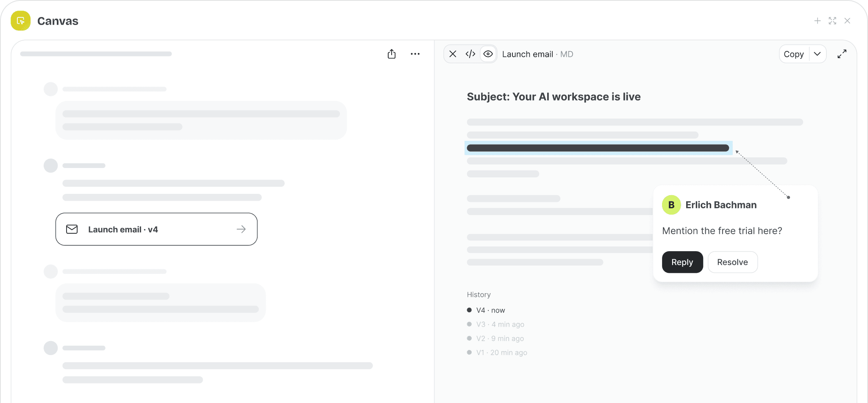Select history version V3 from 4 min ago

[495, 324]
